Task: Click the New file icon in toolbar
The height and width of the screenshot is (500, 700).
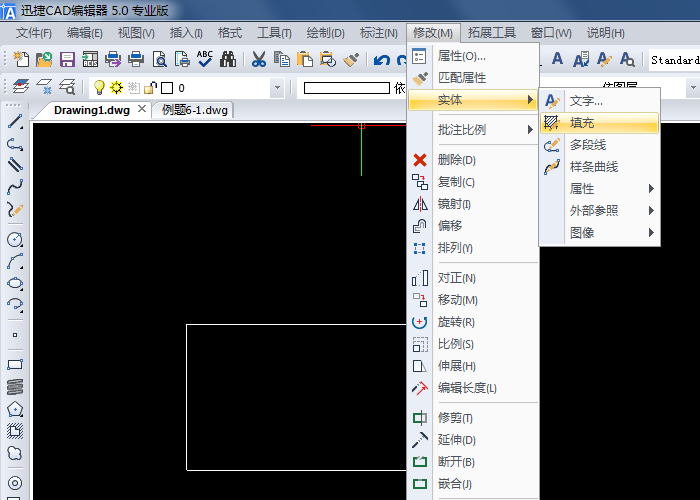Action: click(21, 59)
